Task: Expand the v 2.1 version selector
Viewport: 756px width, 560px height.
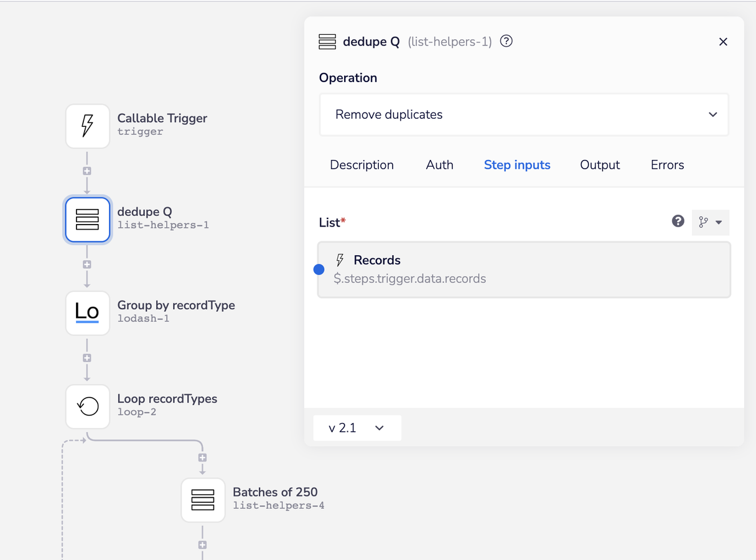Action: (357, 428)
